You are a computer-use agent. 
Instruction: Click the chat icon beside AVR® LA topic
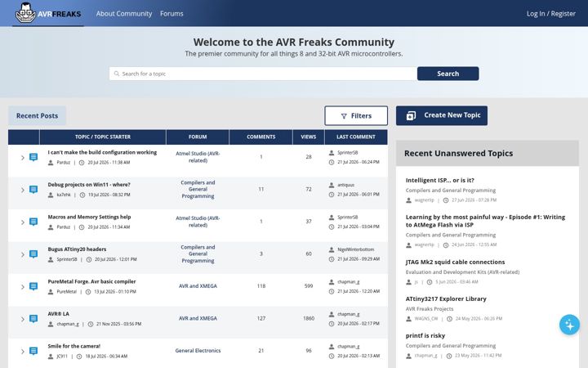pyautogui.click(x=33, y=318)
